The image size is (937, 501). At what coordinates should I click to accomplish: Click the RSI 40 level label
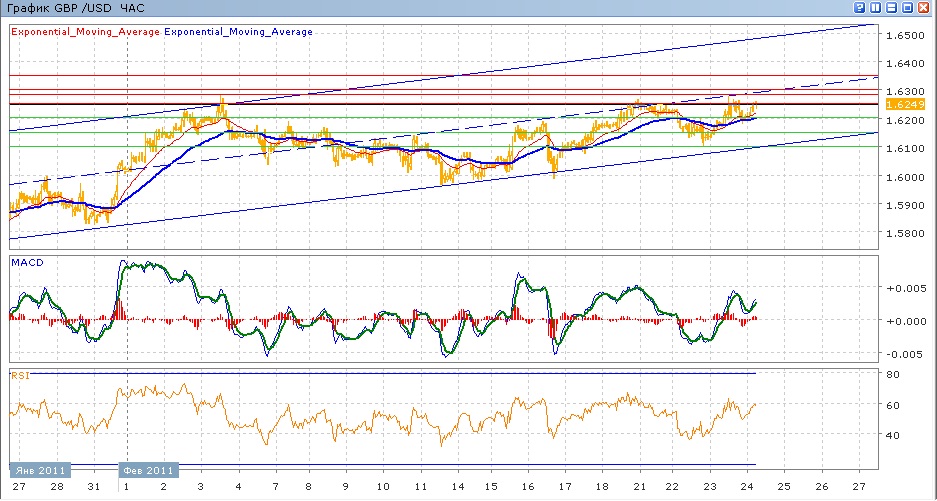coord(893,435)
